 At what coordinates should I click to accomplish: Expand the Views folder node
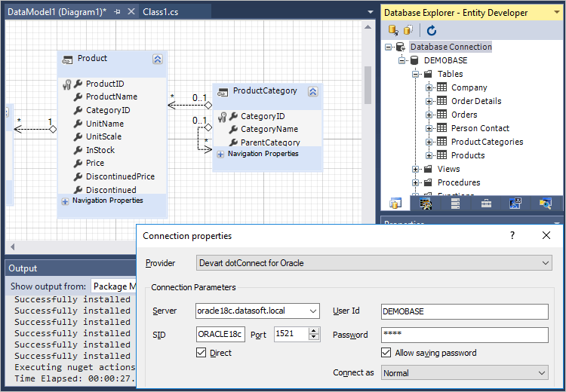416,169
